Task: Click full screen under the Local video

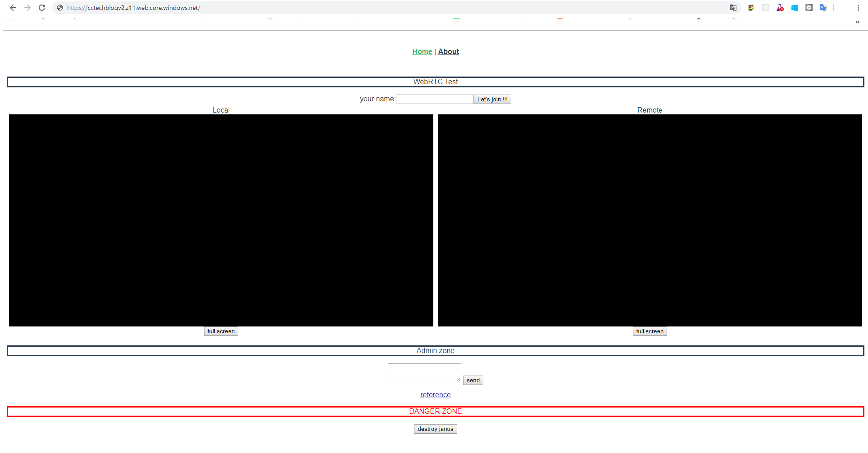Action: point(221,331)
